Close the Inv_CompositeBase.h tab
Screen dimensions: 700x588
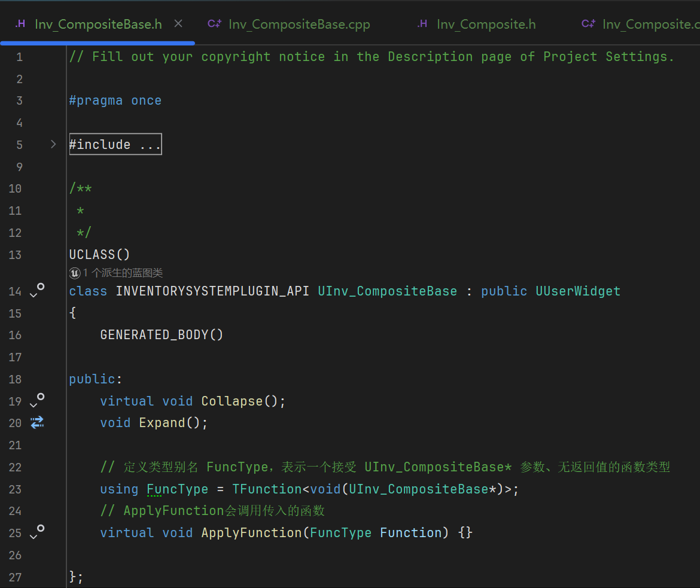178,24
